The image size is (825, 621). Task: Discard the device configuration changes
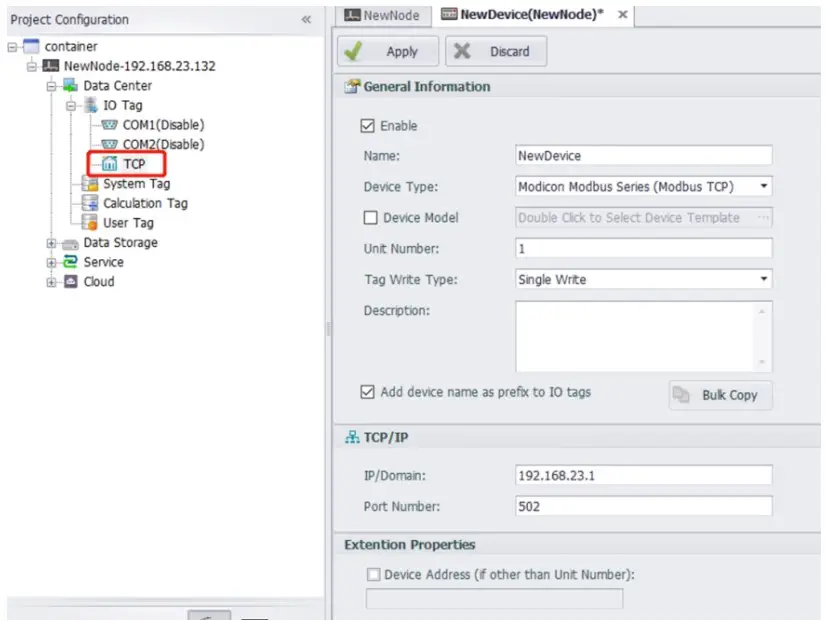[x=496, y=51]
